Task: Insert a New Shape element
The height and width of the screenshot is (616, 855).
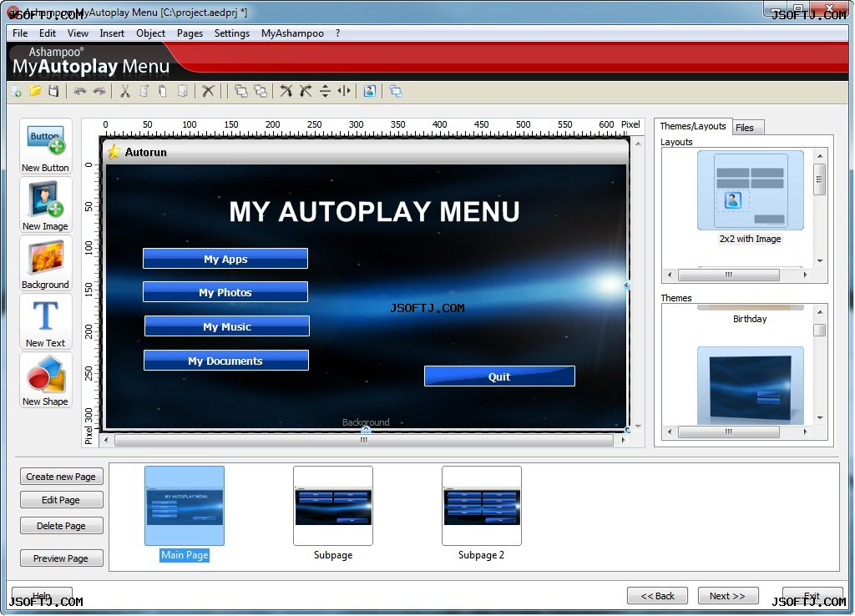Action: click(45, 380)
